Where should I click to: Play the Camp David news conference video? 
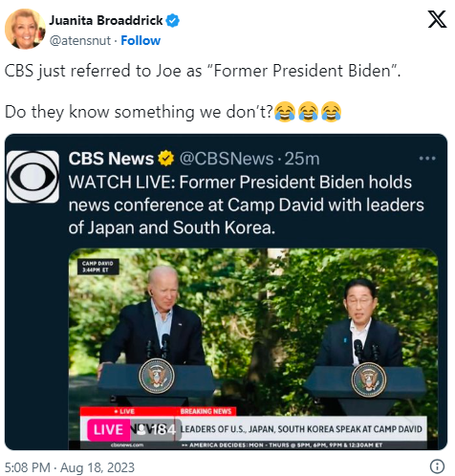[x=253, y=349]
